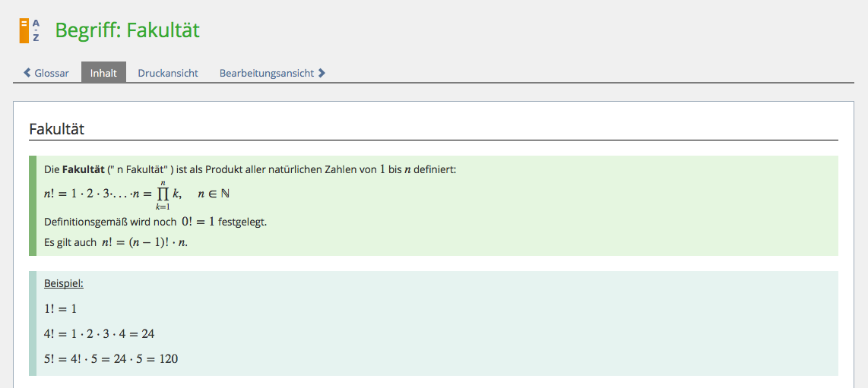Click the bold word 'Fakultät' in the definition

83,170
